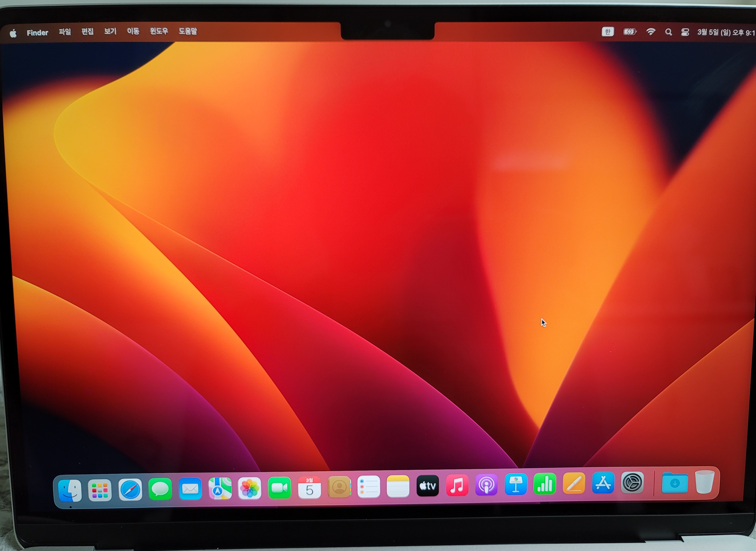Open the Notes app

tap(398, 486)
